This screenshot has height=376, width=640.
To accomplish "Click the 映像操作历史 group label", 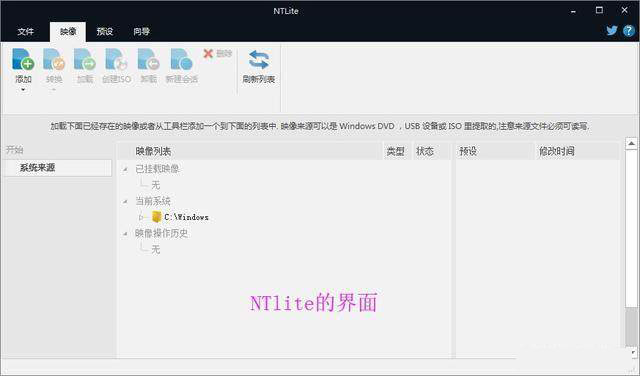I will [x=161, y=233].
